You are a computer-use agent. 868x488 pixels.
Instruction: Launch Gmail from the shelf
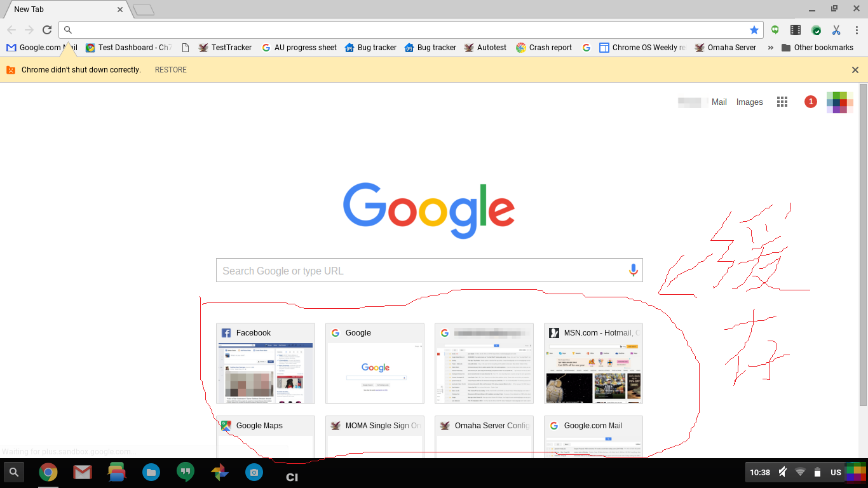coord(82,472)
